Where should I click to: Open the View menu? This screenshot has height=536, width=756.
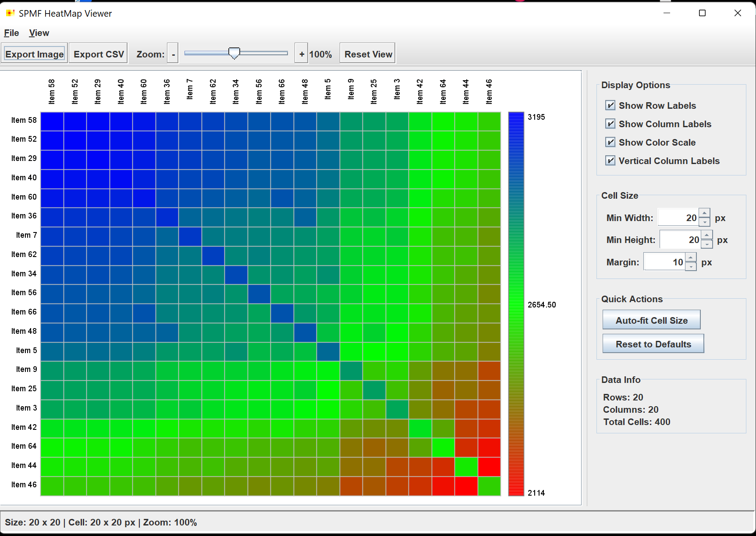tap(39, 33)
